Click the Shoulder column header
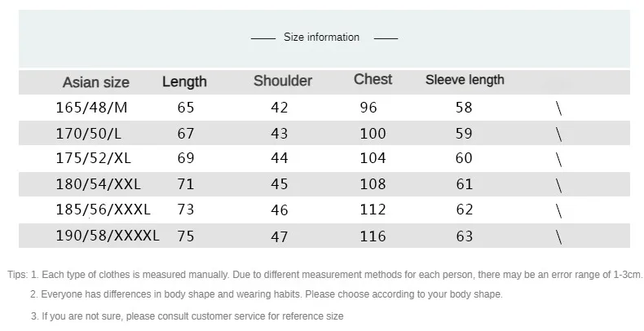 pyautogui.click(x=283, y=81)
